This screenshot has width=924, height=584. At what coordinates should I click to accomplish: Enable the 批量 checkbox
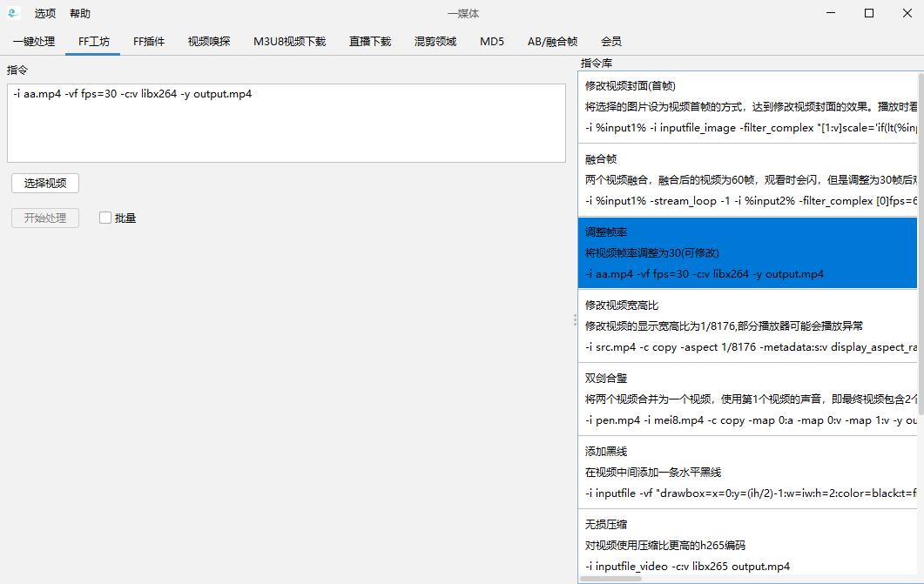pos(105,218)
